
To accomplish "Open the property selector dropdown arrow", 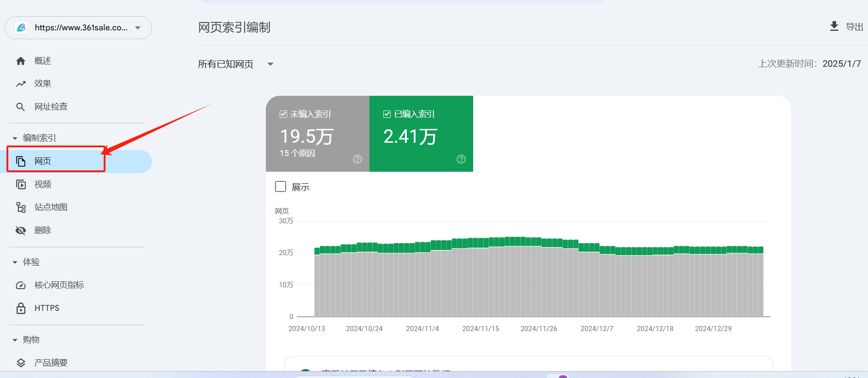I will (x=138, y=28).
